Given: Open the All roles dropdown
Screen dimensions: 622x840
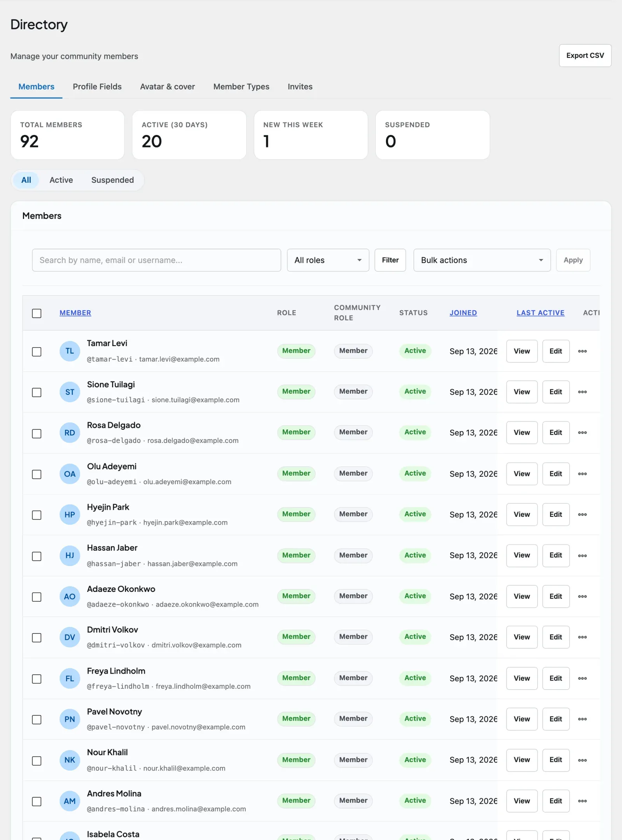Looking at the screenshot, I should 328,260.
